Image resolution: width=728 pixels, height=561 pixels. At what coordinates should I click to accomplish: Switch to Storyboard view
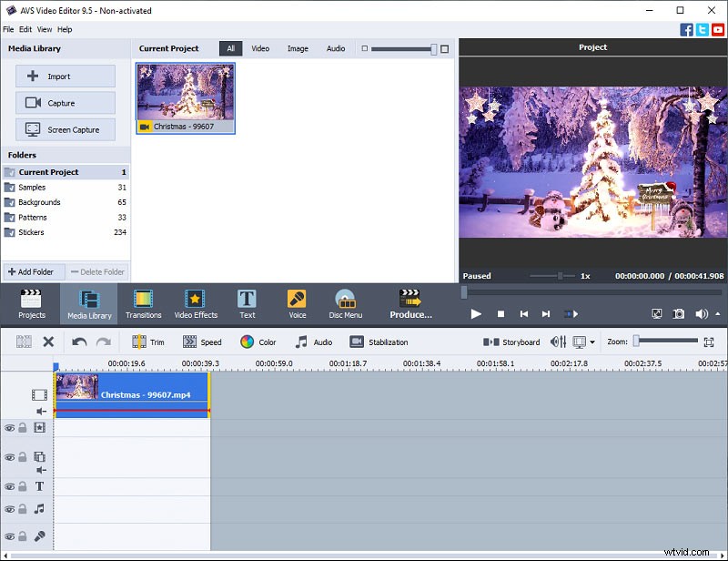point(511,342)
